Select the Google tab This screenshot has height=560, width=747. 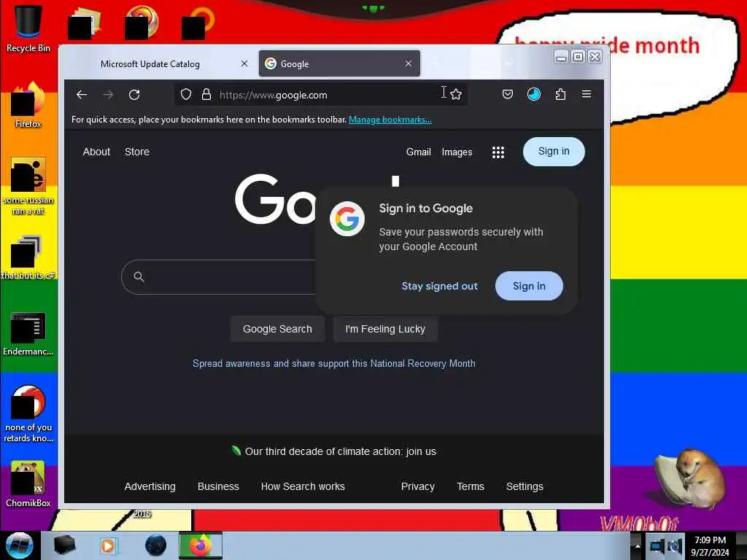tap(339, 64)
